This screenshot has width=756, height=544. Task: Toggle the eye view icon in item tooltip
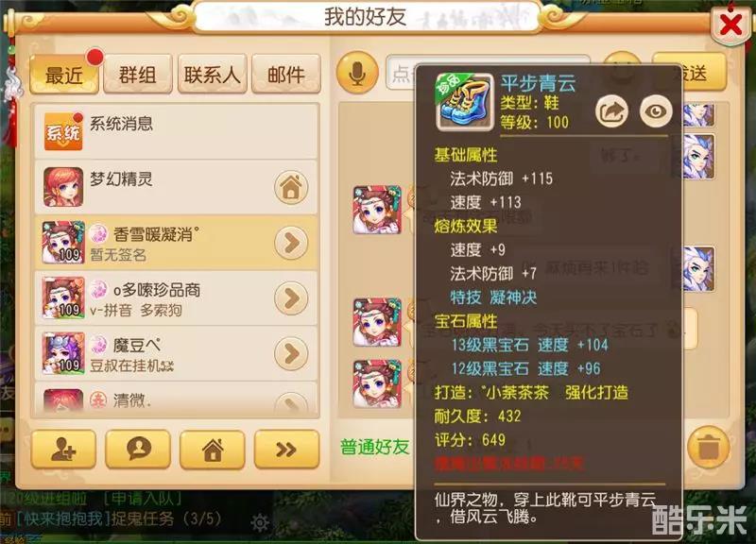(x=656, y=111)
